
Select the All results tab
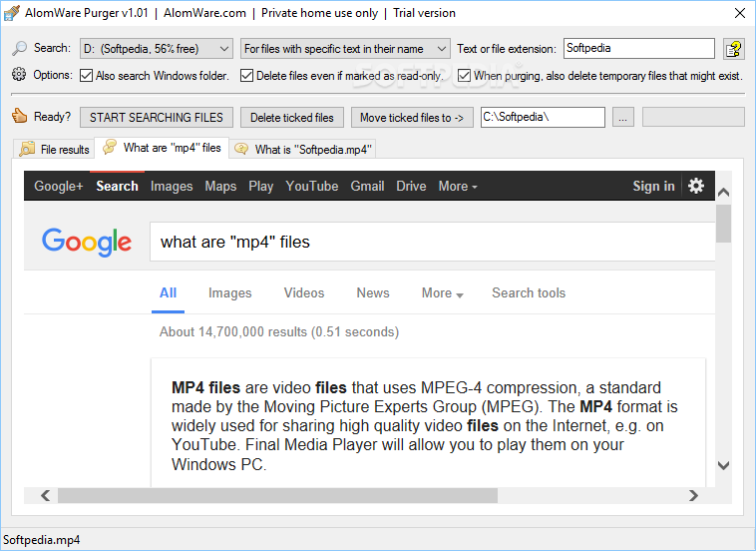coord(168,292)
